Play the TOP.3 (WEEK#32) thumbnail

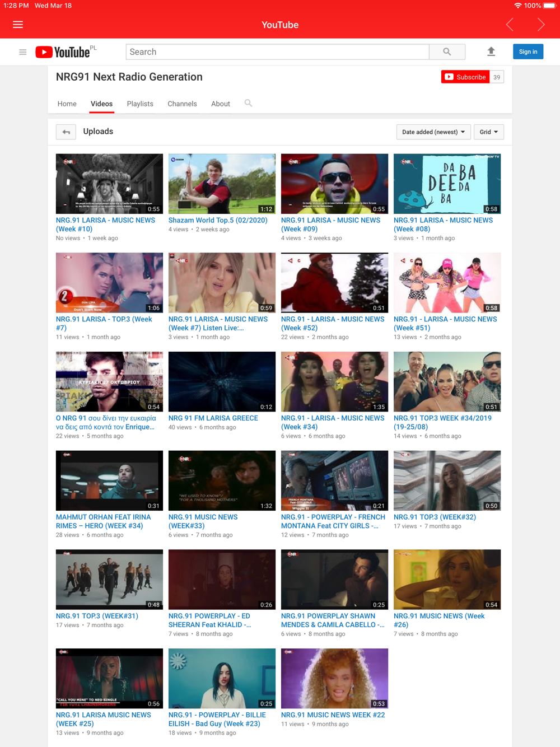tap(447, 481)
